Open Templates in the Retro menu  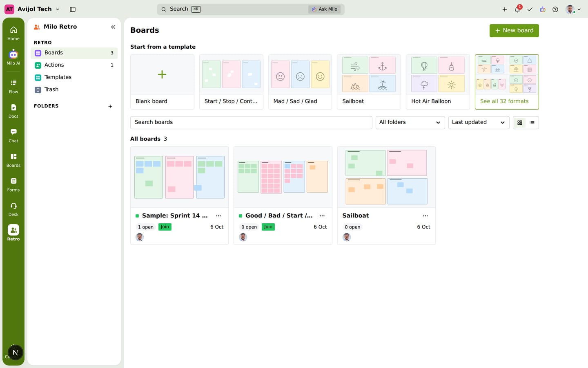click(x=74, y=77)
